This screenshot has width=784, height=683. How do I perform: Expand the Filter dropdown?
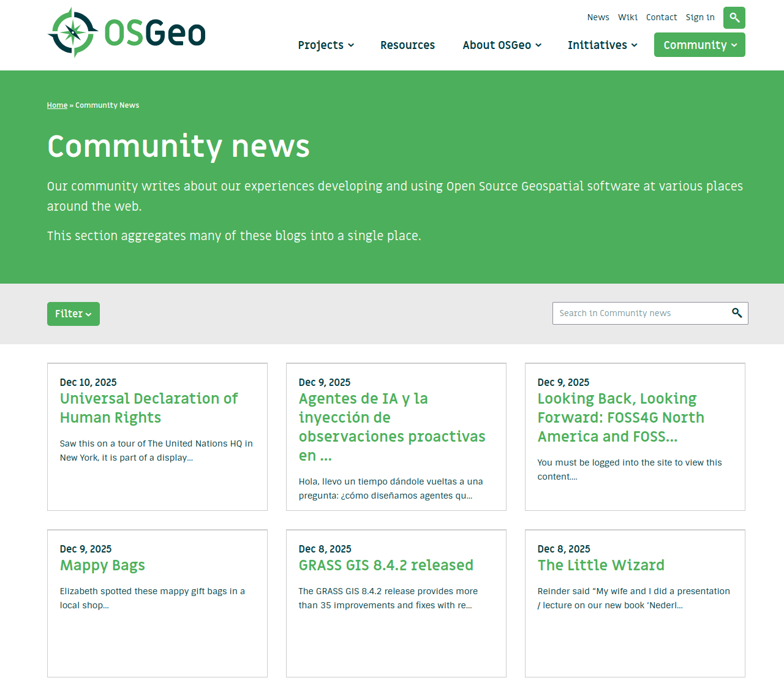(x=73, y=314)
